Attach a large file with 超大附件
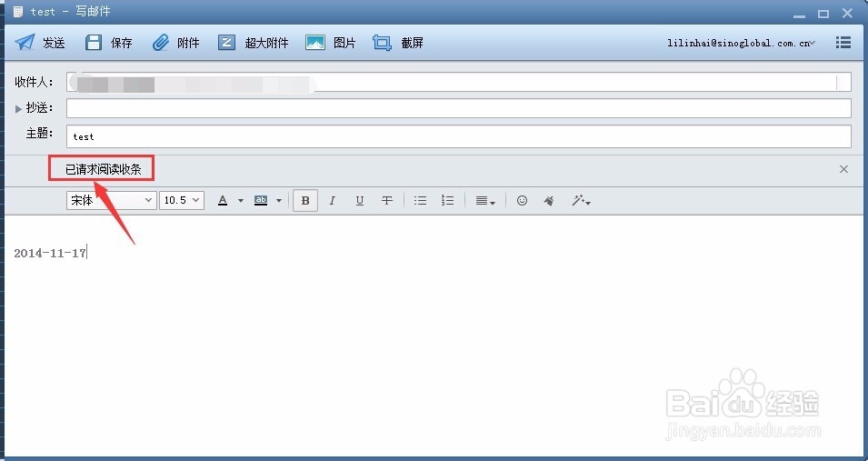The height and width of the screenshot is (461, 868). click(253, 43)
